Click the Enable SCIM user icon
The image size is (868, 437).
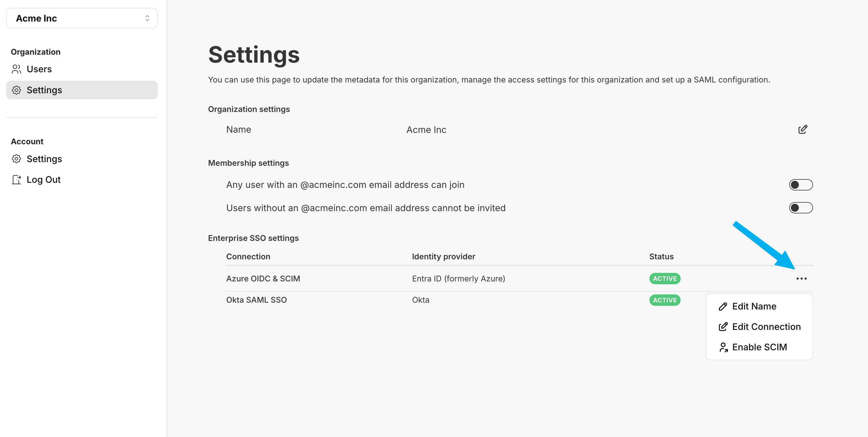(723, 347)
